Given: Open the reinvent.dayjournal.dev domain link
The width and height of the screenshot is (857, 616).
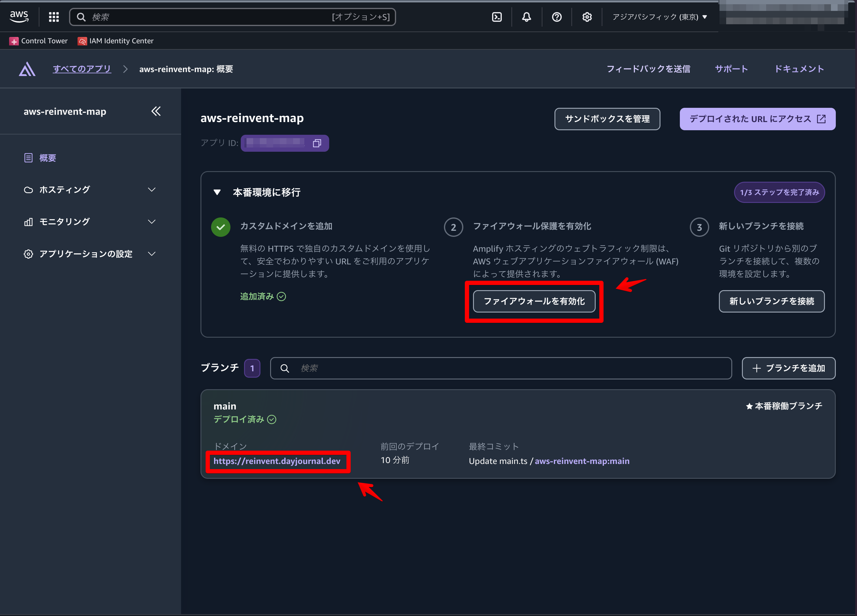Looking at the screenshot, I should point(276,461).
